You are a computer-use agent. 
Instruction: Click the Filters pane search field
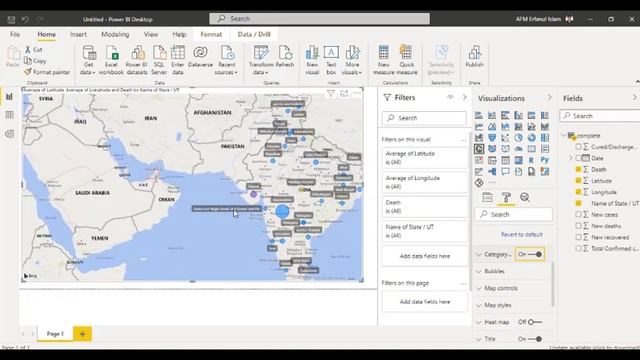424,118
